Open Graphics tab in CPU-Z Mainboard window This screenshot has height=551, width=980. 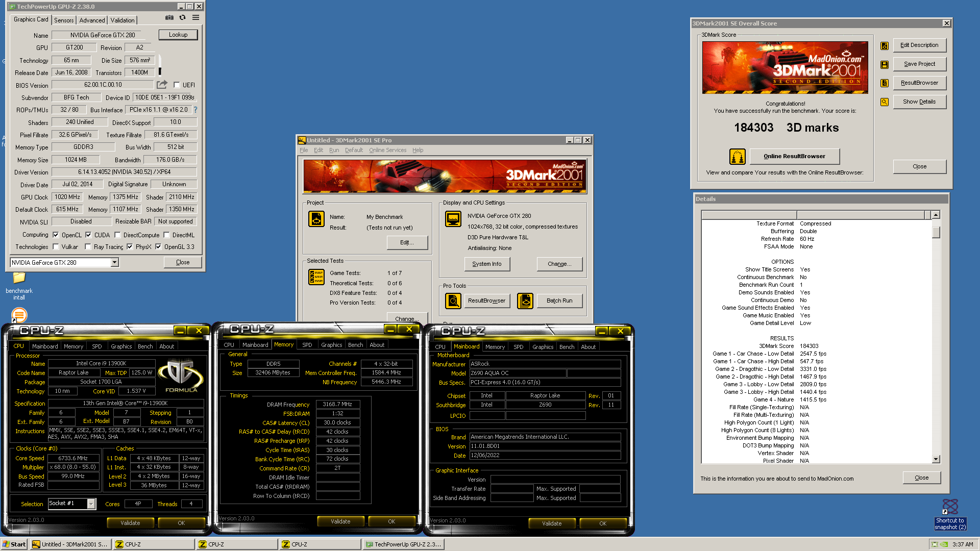tap(543, 347)
